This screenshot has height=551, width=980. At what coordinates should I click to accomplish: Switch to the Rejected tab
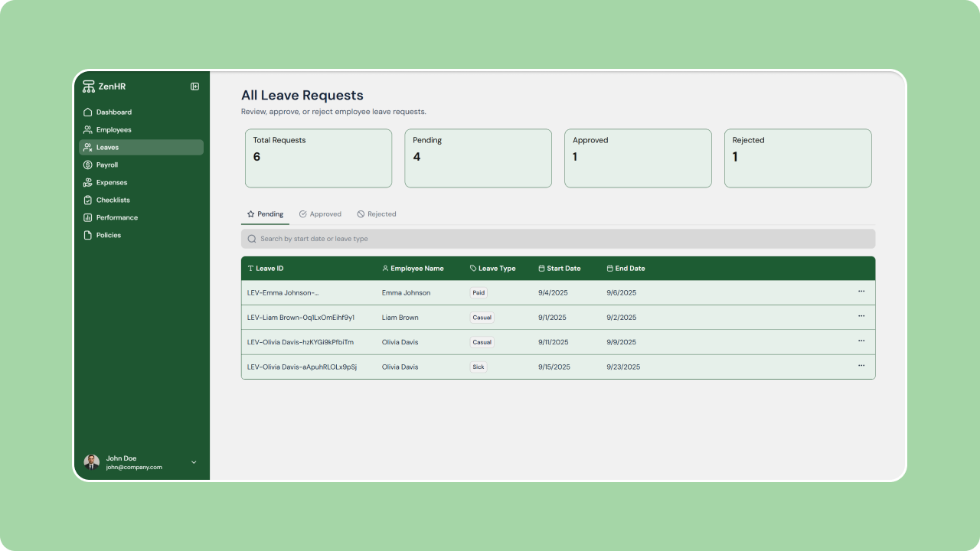[x=377, y=214]
